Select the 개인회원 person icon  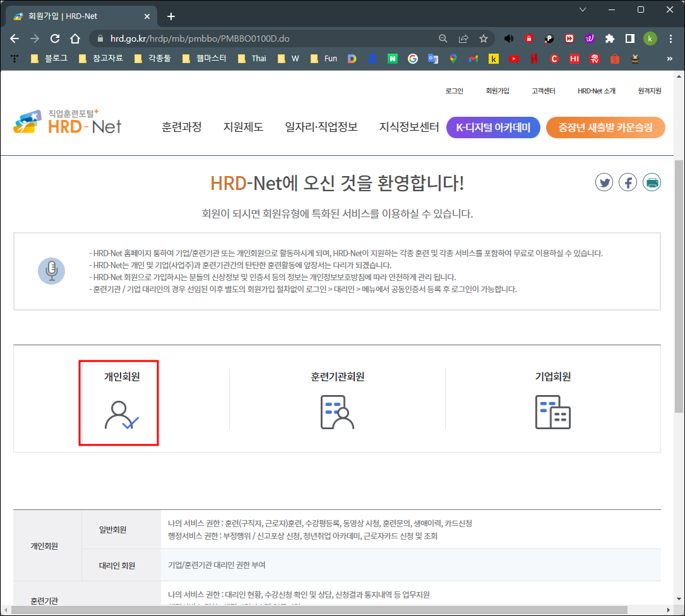[118, 413]
